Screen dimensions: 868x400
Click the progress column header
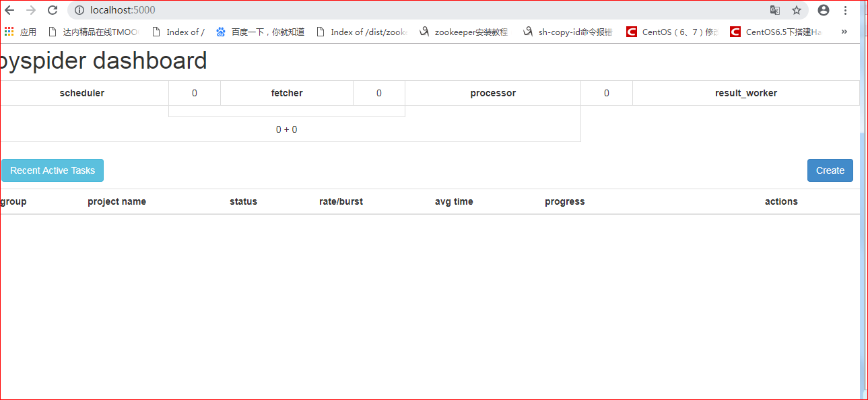pyautogui.click(x=564, y=201)
